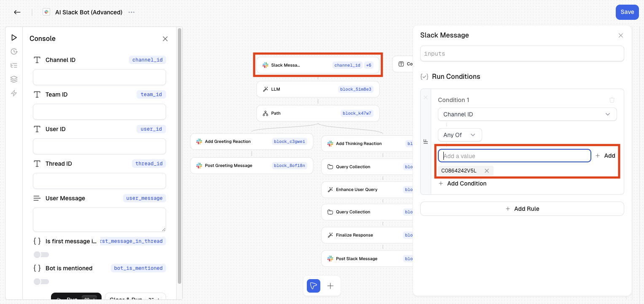Open the history clock icon in sidebar
Screen dimensions: 644x304
click(14, 51)
